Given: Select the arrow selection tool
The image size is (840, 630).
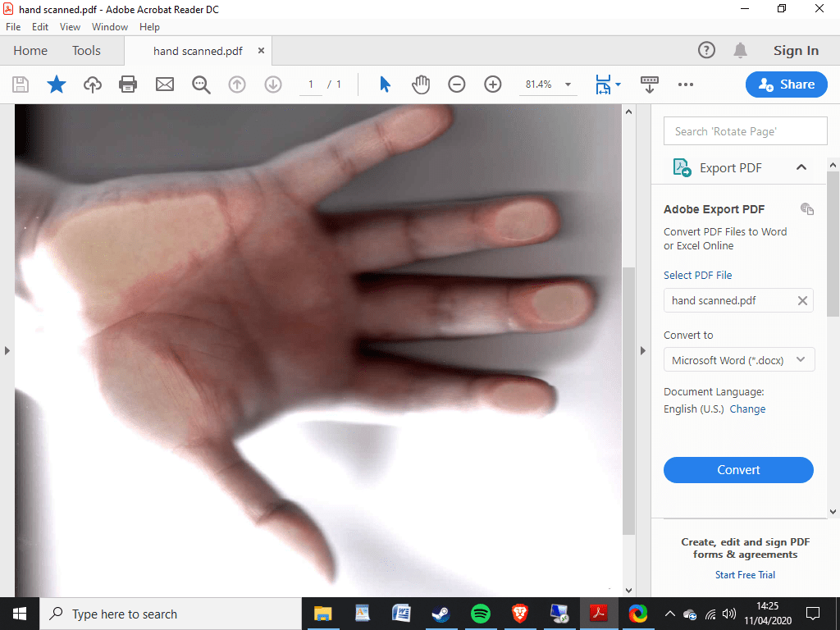Looking at the screenshot, I should [385, 84].
